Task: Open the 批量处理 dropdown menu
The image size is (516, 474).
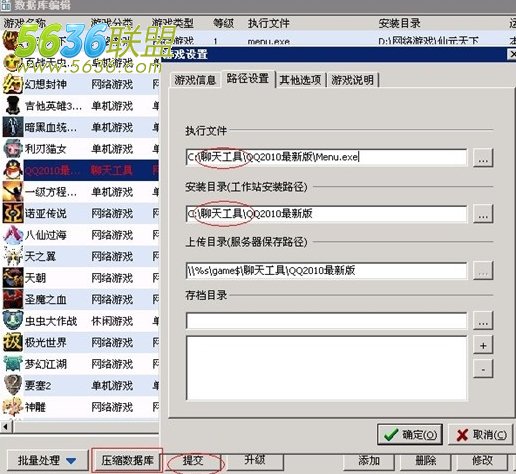Action: coord(47,460)
